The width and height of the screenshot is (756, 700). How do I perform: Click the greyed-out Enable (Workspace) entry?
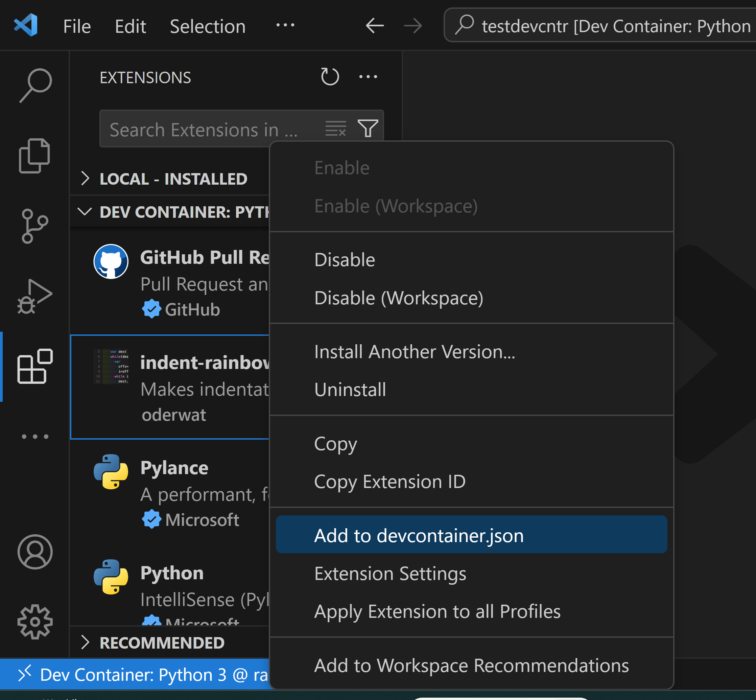pos(471,206)
